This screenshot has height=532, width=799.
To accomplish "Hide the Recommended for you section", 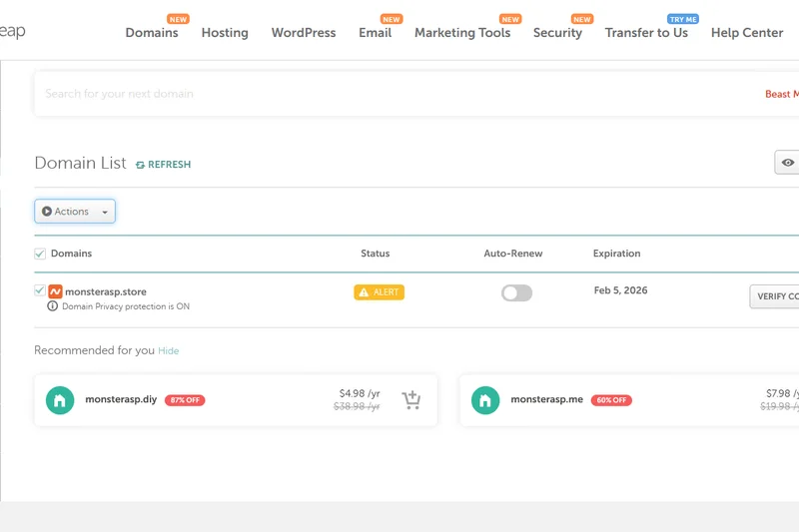I will point(168,350).
